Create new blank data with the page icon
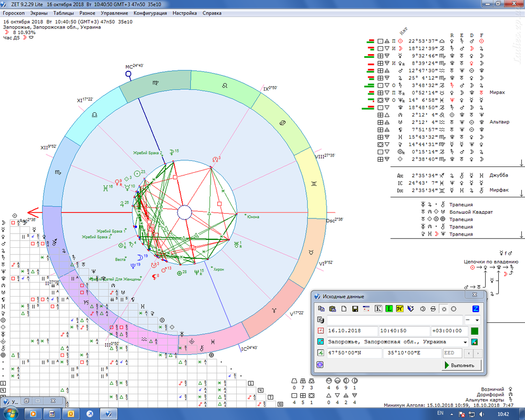 pyautogui.click(x=344, y=309)
